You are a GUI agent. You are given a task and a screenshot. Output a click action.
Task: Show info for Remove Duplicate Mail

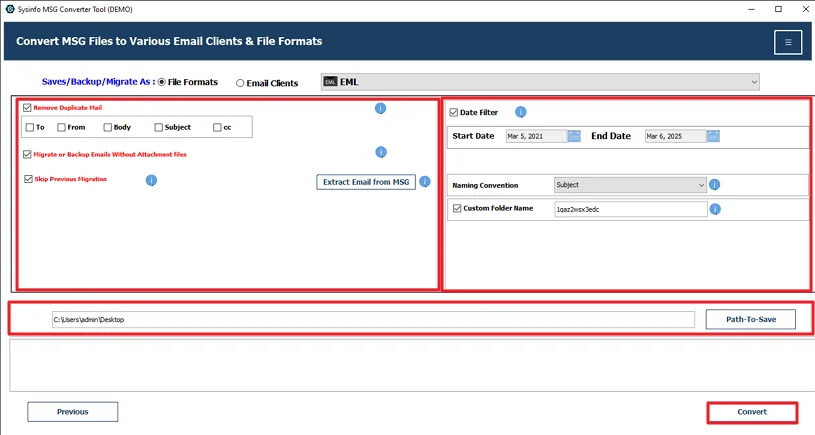380,108
